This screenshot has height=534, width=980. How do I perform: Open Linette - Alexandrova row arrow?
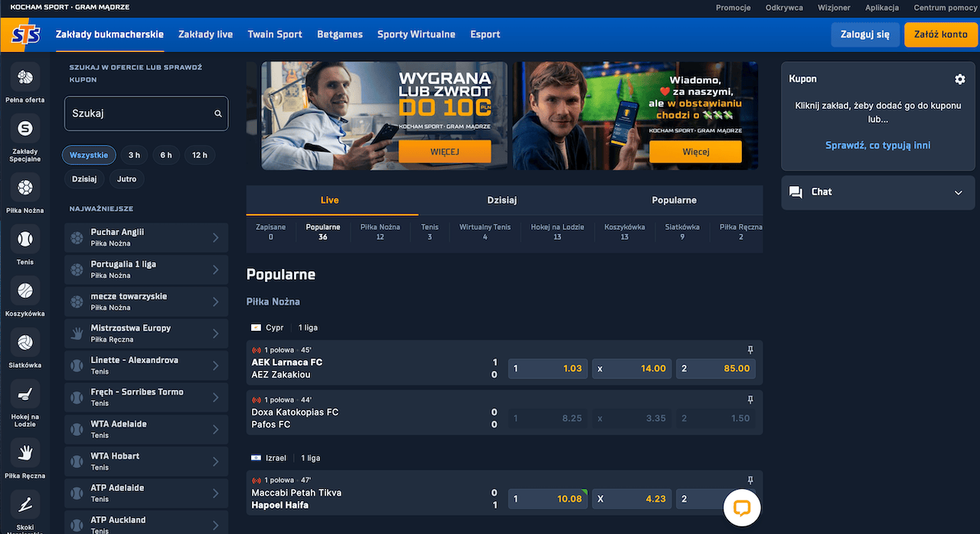[x=216, y=365]
